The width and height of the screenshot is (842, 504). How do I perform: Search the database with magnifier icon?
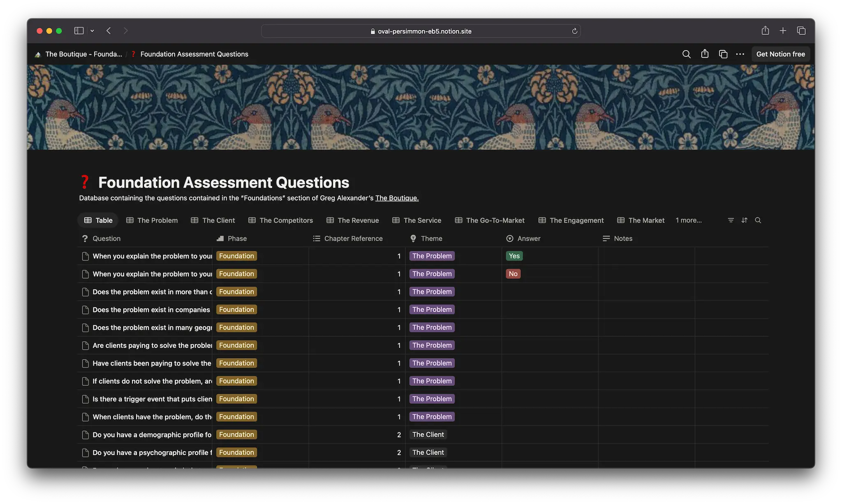758,220
